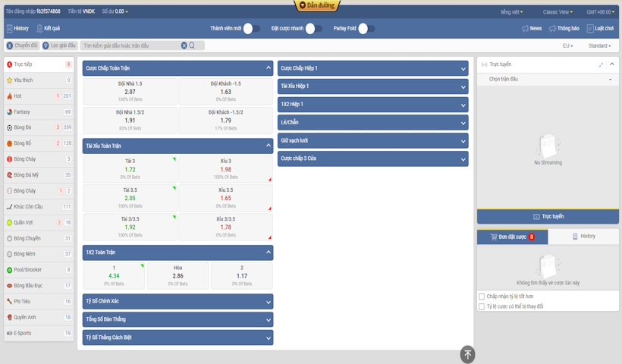Bet on Hòa at 2.86
Image resolution: width=622 pixels, height=364 pixels.
click(x=177, y=276)
